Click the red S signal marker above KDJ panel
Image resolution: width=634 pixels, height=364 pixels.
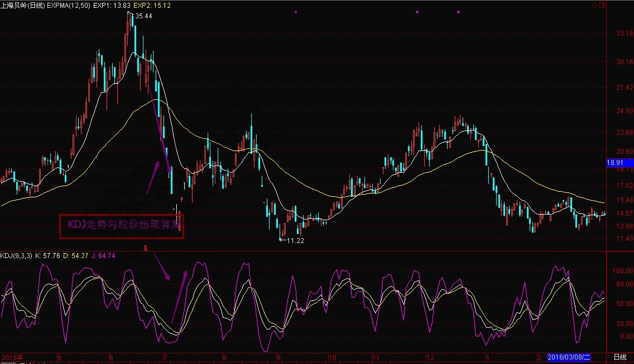point(146,246)
